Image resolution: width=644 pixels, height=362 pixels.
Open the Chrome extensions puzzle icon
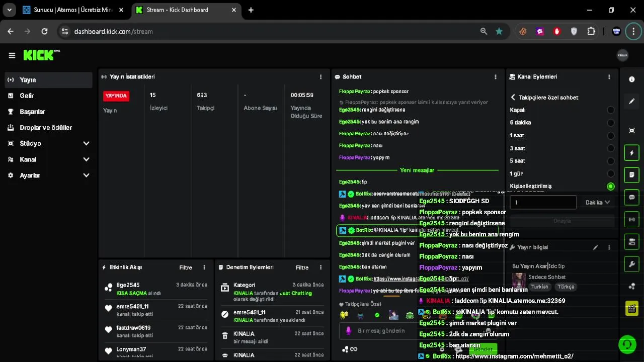(x=591, y=31)
